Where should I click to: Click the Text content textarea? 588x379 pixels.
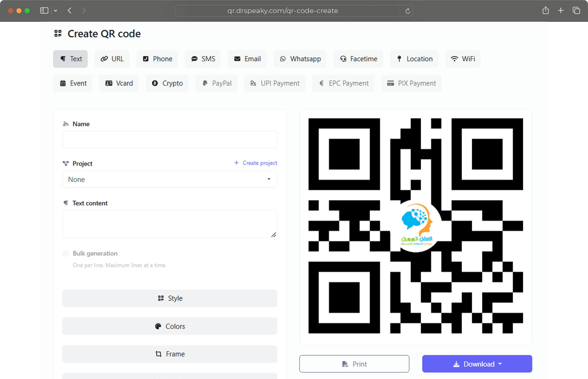(170, 224)
